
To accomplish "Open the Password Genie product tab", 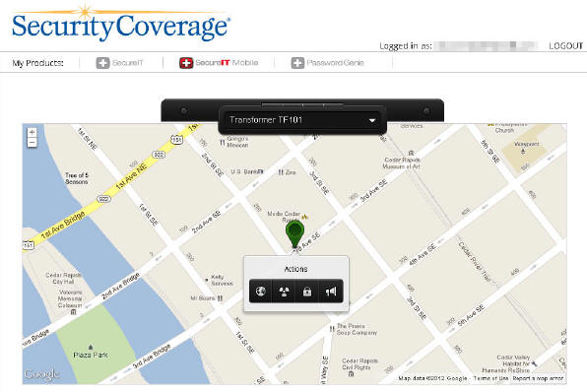I will point(328,63).
